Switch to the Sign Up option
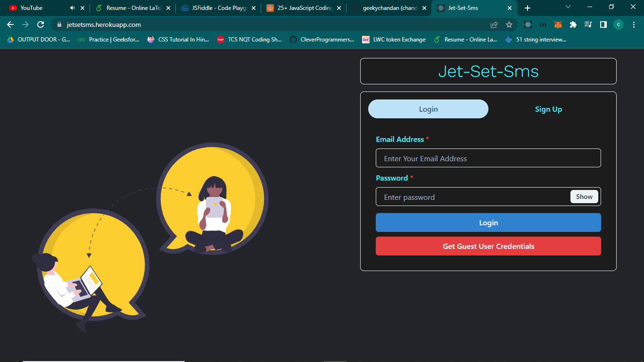 pyautogui.click(x=548, y=109)
